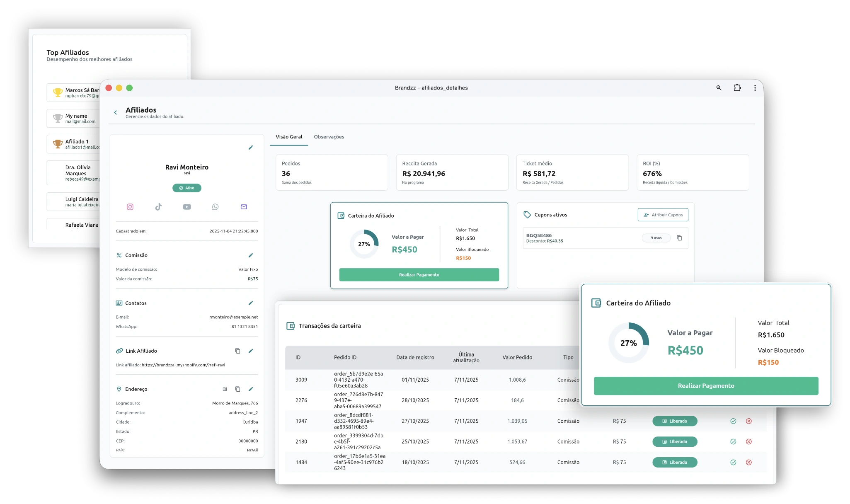The height and width of the screenshot is (504, 850).
Task: Open the browser three-dot menu
Action: [x=755, y=88]
